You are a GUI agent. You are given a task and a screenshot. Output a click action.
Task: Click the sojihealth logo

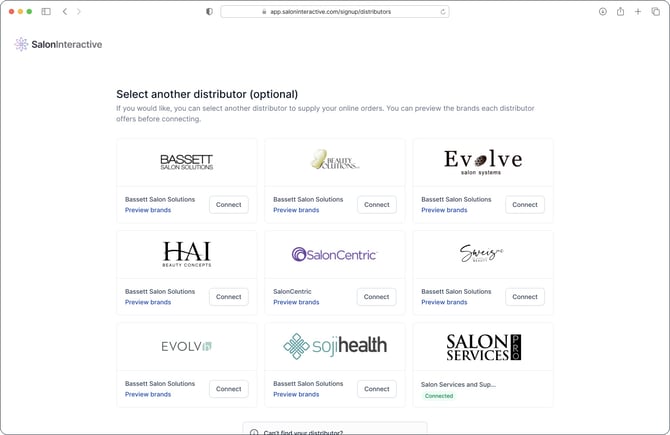[x=335, y=346]
